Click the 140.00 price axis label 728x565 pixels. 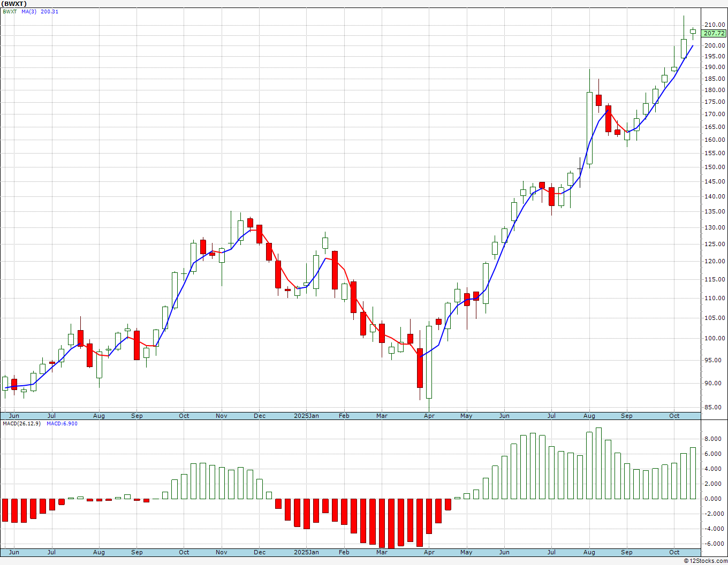715,196
